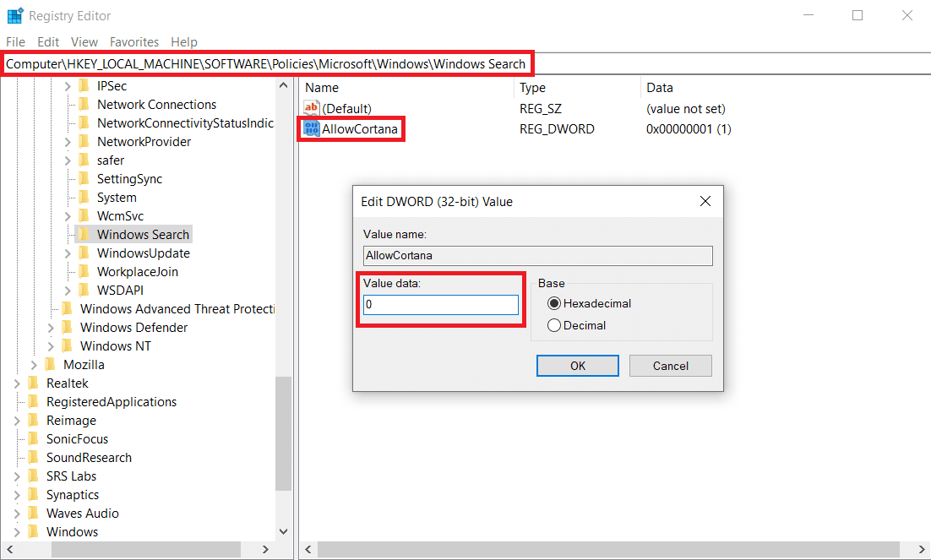Switch base to Decimal

tap(555, 324)
